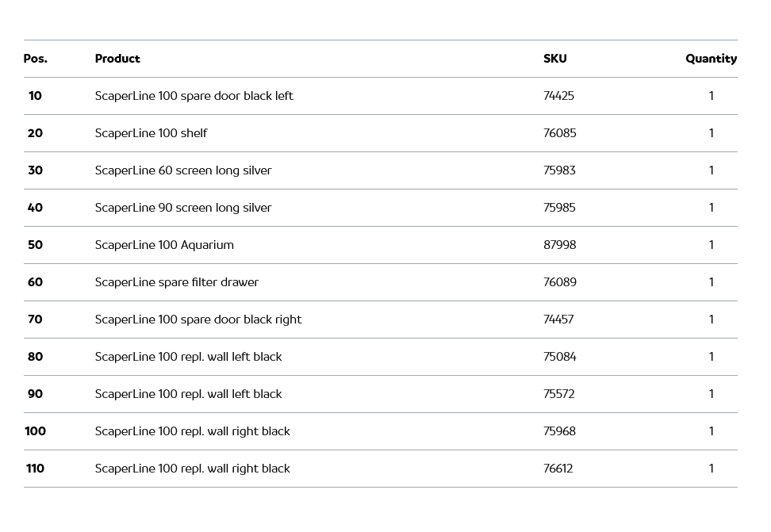This screenshot has width=771, height=532.
Task: Click SKU 87998 in the table
Action: [x=560, y=245]
